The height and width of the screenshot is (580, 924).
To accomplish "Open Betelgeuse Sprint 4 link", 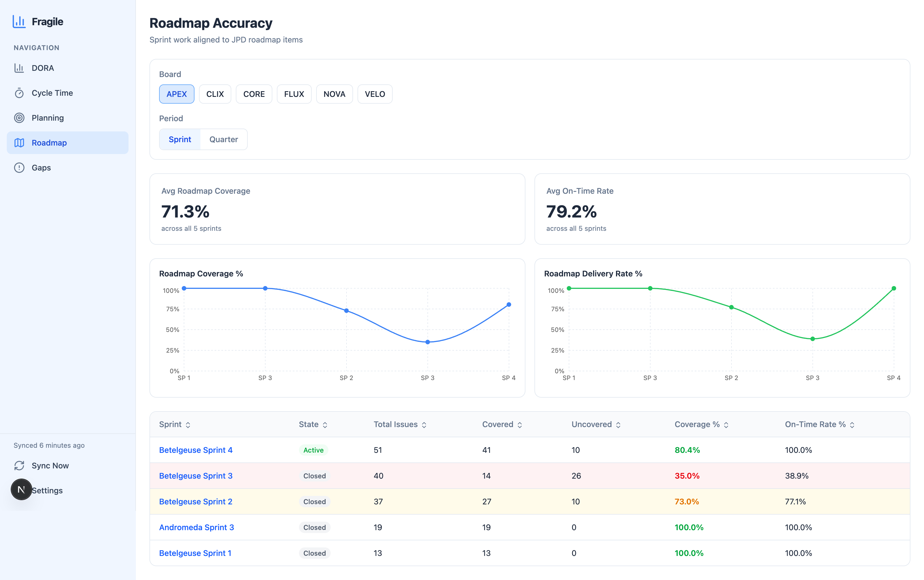I will (196, 450).
